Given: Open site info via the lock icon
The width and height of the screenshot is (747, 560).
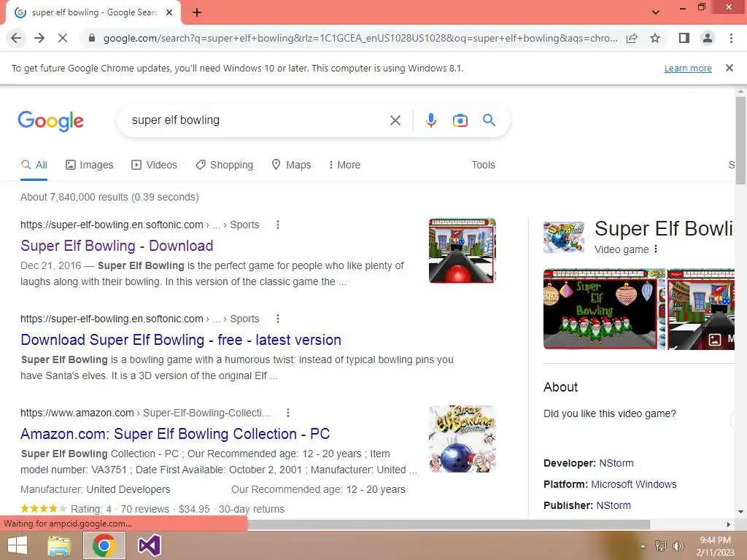Looking at the screenshot, I should pyautogui.click(x=92, y=38).
